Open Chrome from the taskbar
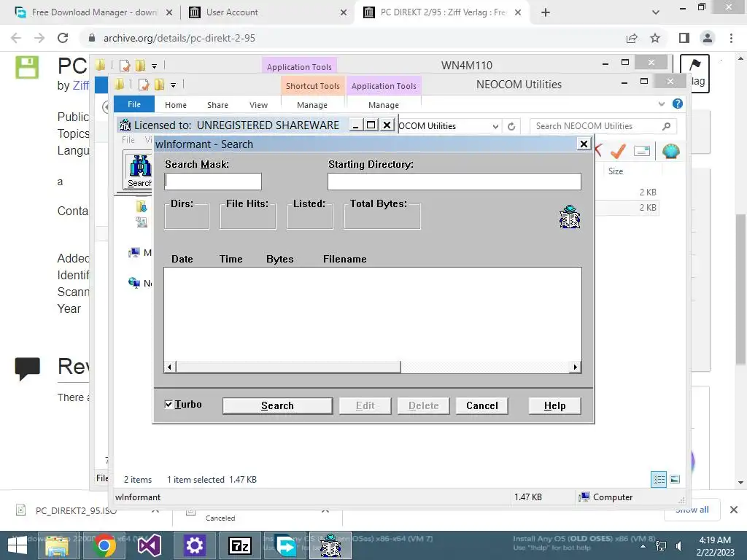 [x=104, y=545]
